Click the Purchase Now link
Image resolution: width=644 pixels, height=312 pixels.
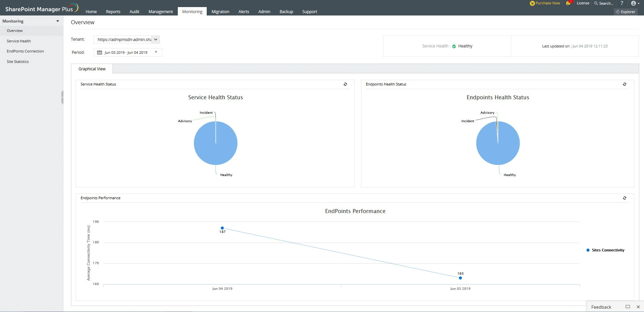click(x=545, y=3)
